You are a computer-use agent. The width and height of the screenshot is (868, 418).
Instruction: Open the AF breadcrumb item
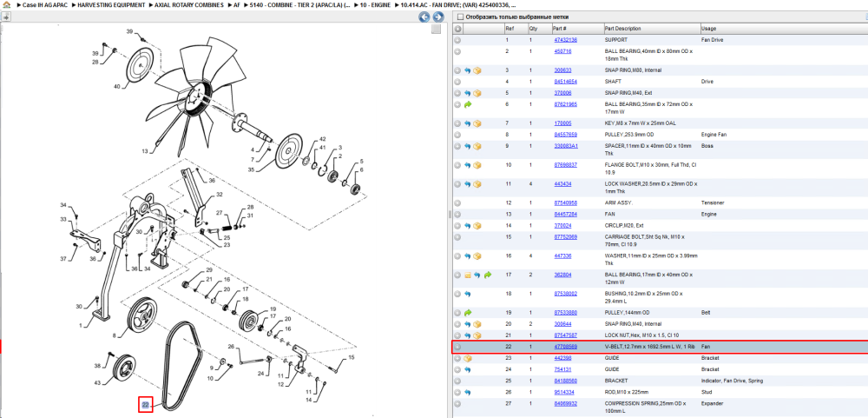pos(236,4)
